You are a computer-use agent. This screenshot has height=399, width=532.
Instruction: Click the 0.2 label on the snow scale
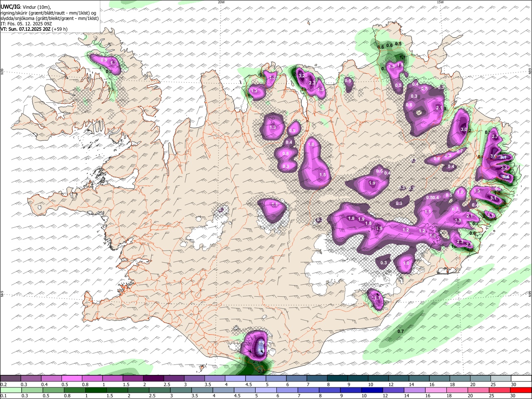pos(3,384)
